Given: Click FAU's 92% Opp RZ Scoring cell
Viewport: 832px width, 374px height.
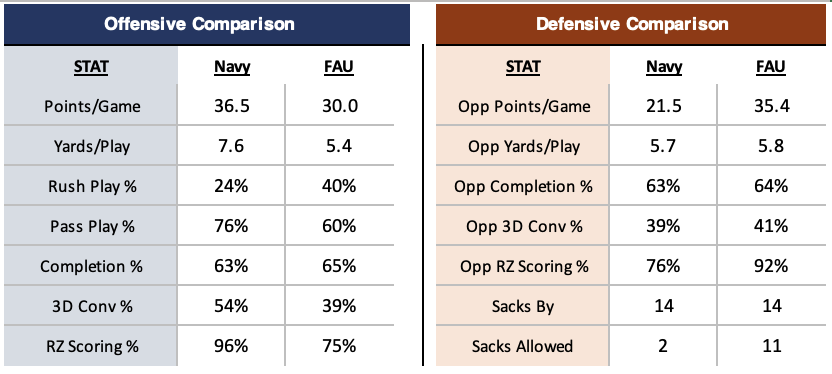Looking at the screenshot, I should [769, 266].
